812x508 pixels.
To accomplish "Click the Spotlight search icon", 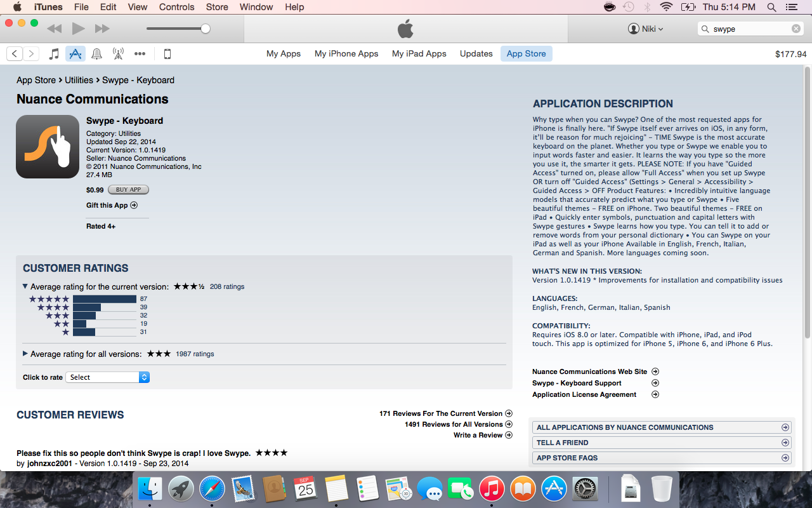I will [x=771, y=7].
